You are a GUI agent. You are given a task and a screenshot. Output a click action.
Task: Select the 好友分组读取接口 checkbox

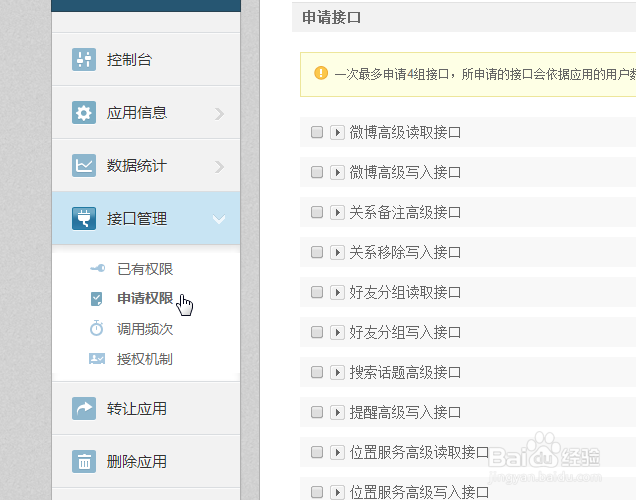(317, 292)
